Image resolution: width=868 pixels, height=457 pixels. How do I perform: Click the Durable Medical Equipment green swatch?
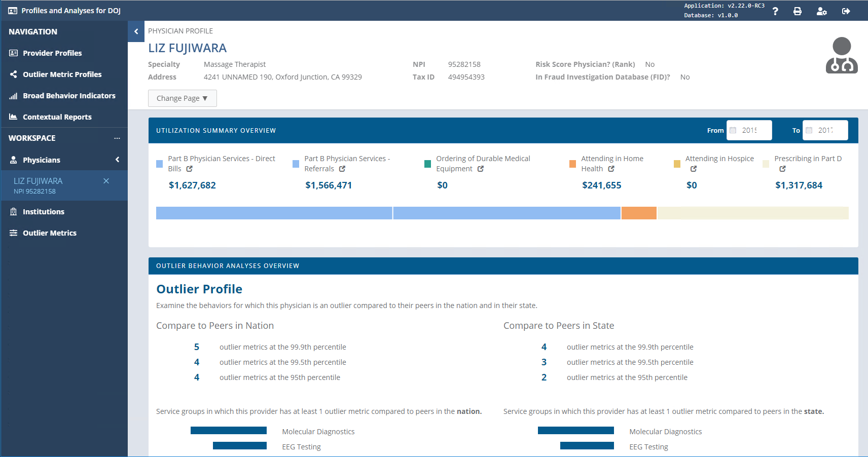pos(427,164)
